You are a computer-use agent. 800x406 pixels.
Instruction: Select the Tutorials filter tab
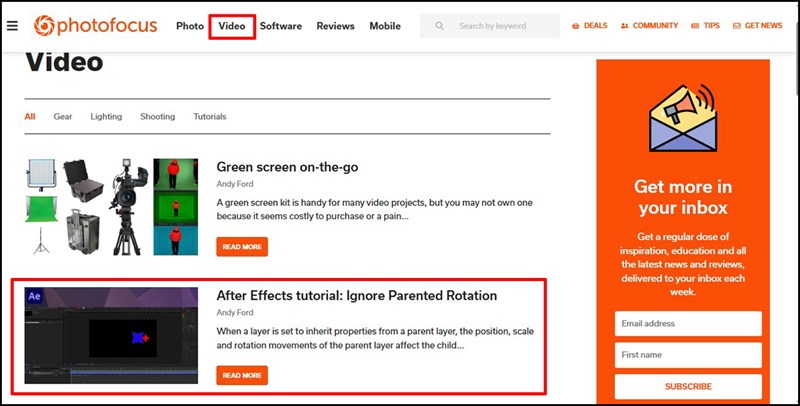[210, 116]
